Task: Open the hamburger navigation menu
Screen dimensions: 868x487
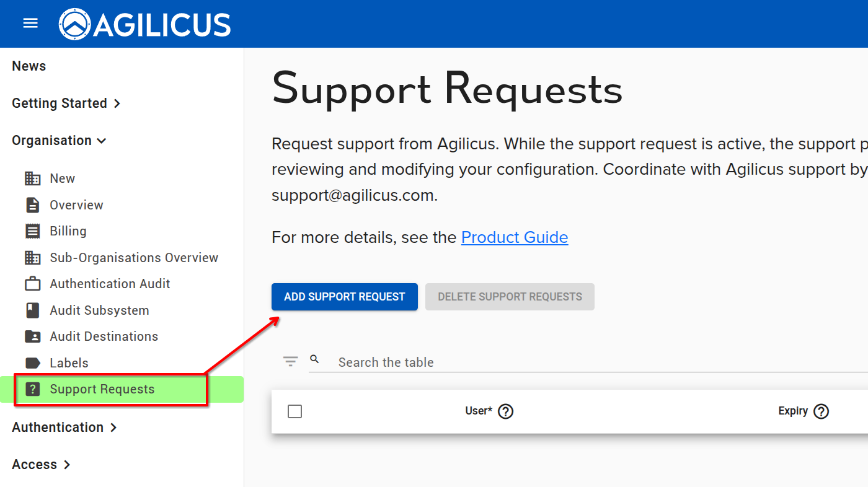Action: 30,23
